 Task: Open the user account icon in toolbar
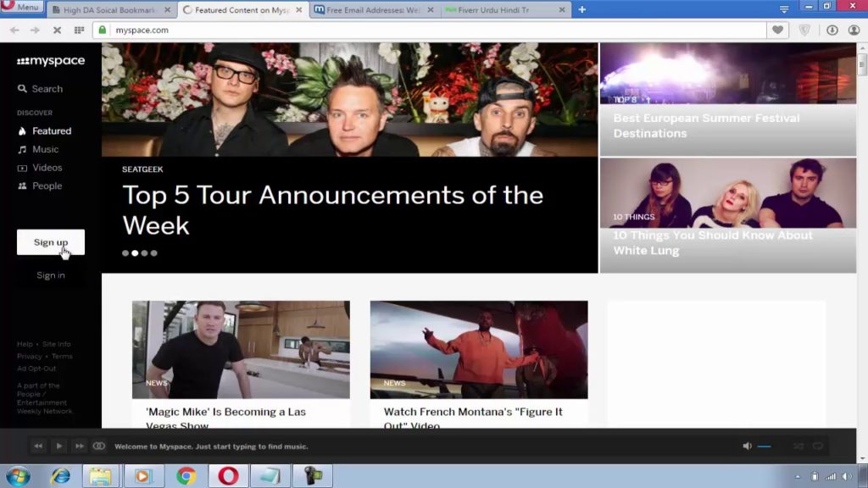854,30
